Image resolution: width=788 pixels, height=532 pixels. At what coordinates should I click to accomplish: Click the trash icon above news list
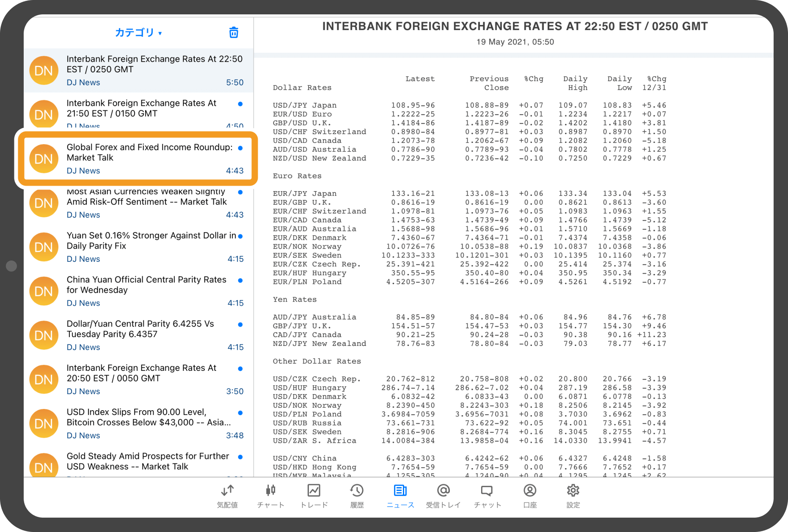pos(234,33)
